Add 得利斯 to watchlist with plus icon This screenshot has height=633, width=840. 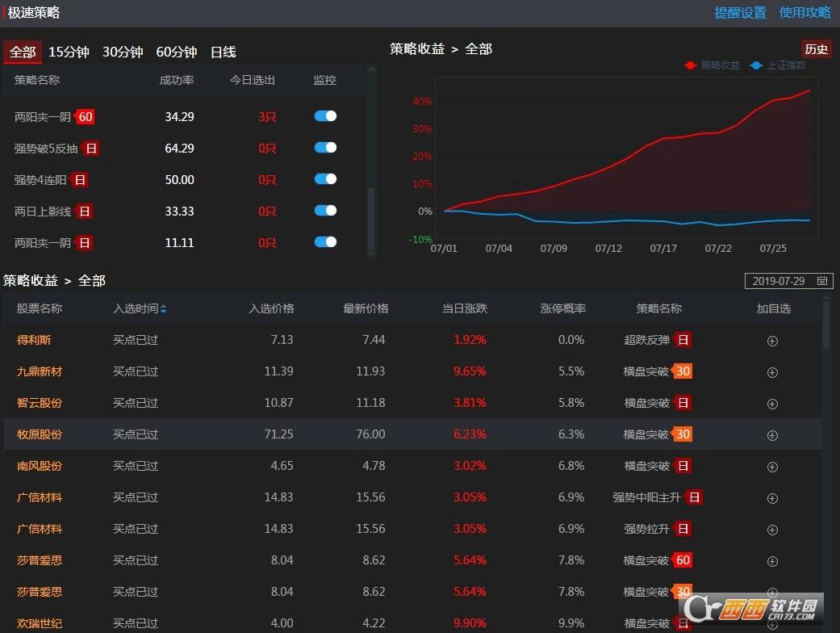[772, 341]
